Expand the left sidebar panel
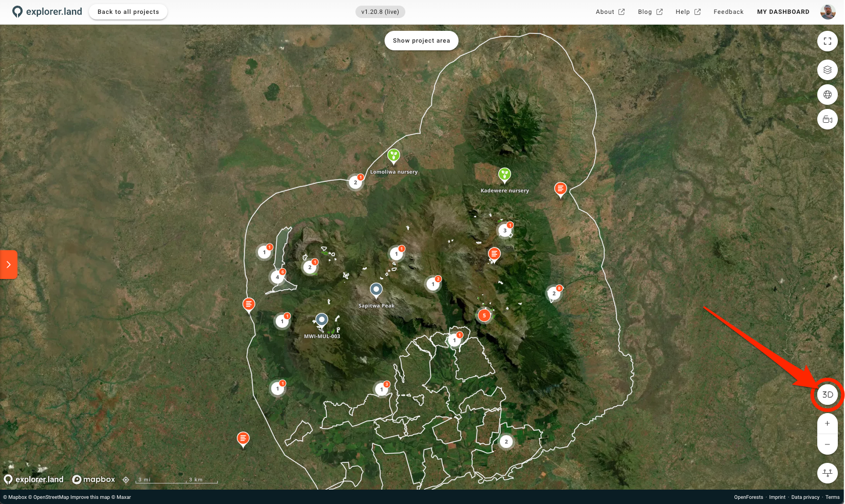Image resolution: width=845 pixels, height=504 pixels. click(x=9, y=265)
